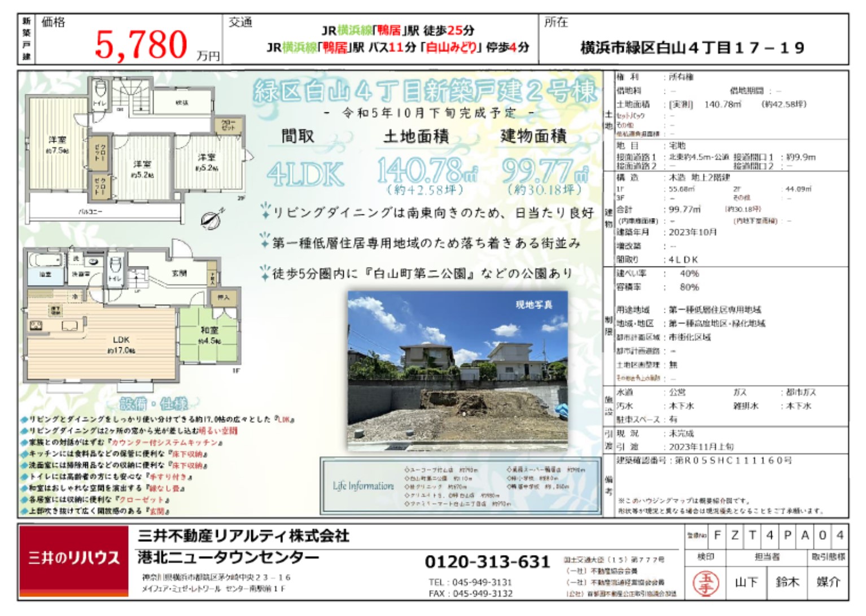Click the phone number 0120-313-631

coord(487,562)
